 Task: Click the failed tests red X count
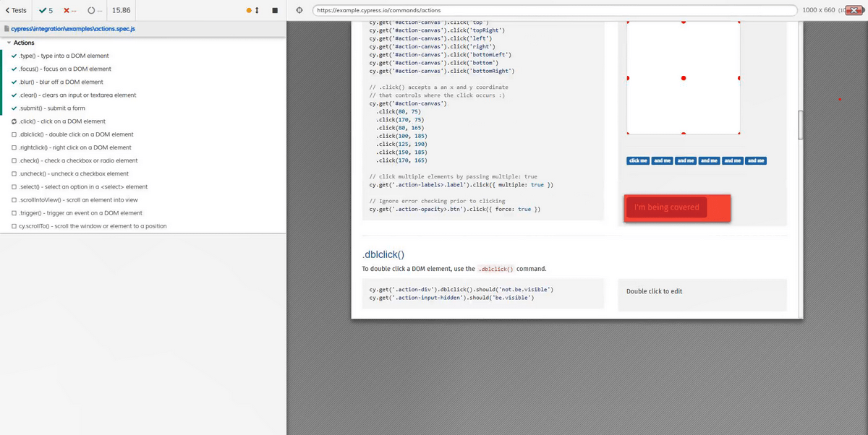point(71,10)
